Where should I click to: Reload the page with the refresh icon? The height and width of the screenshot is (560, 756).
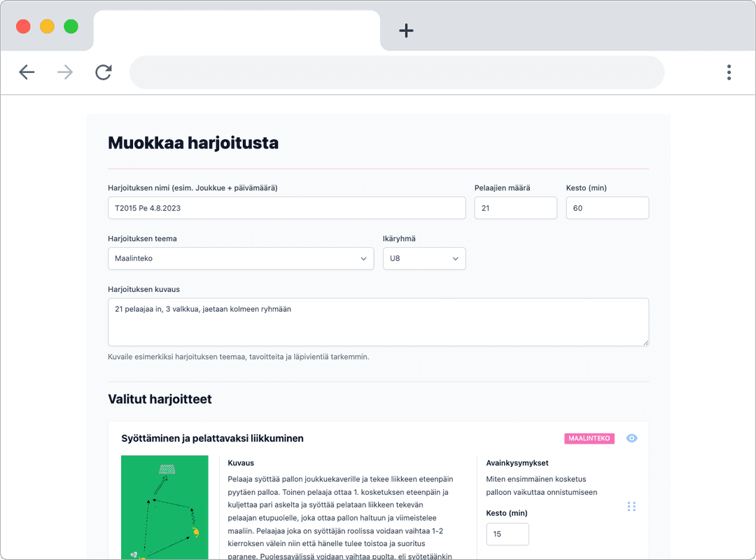pos(103,72)
